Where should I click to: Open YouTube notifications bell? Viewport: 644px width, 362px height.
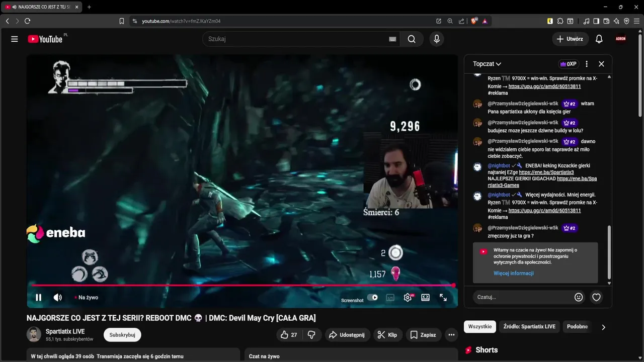(599, 39)
